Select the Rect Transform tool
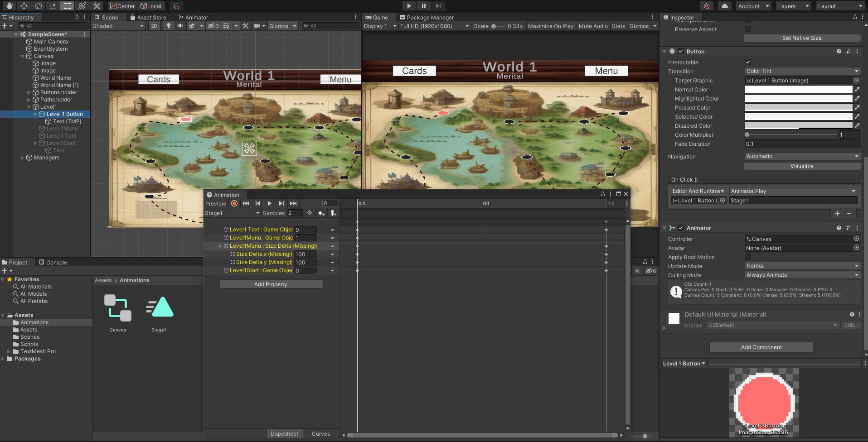The height and width of the screenshot is (442, 868). tap(67, 6)
